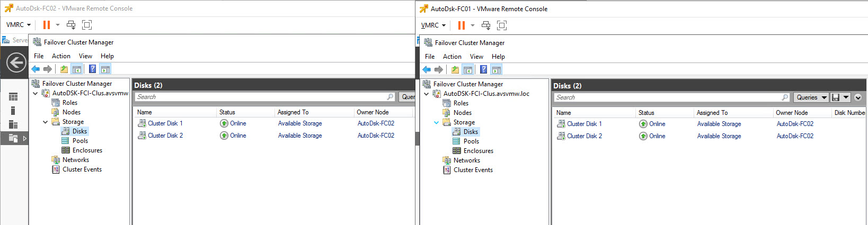Select Cluster Disk 2 in the FC01 disk list
This screenshot has height=225, width=868.
click(584, 136)
